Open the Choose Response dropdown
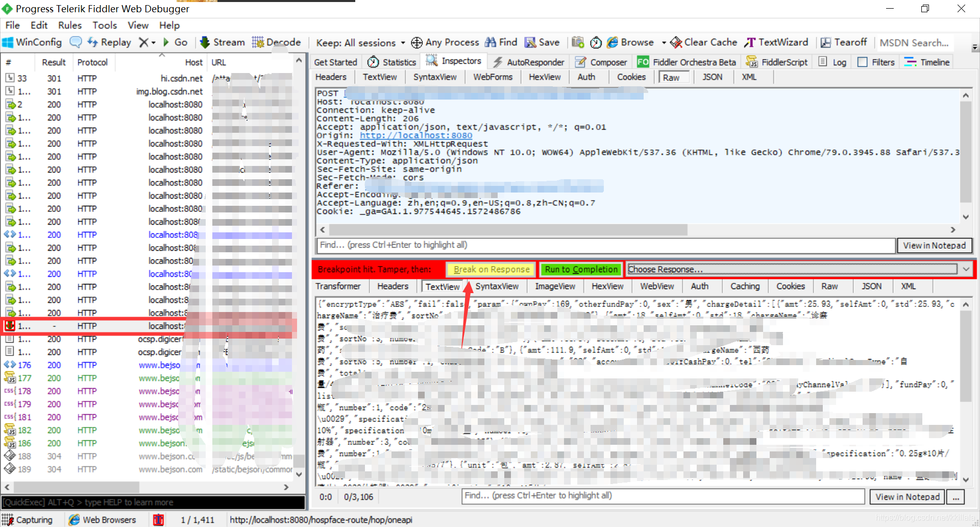 [x=799, y=269]
